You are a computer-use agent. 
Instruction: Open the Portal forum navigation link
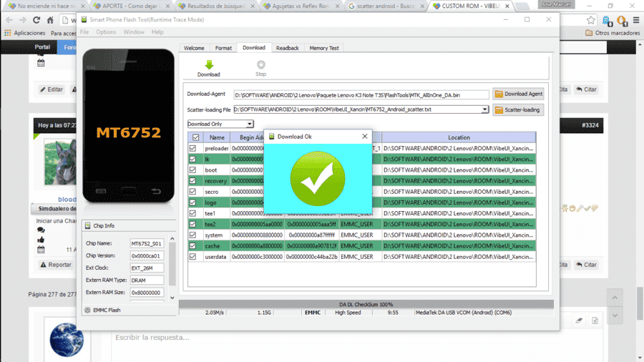(42, 47)
